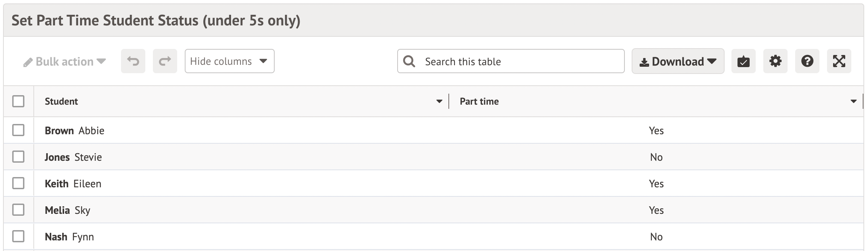Click the undo arrow icon
The height and width of the screenshot is (251, 868).
coord(133,61)
